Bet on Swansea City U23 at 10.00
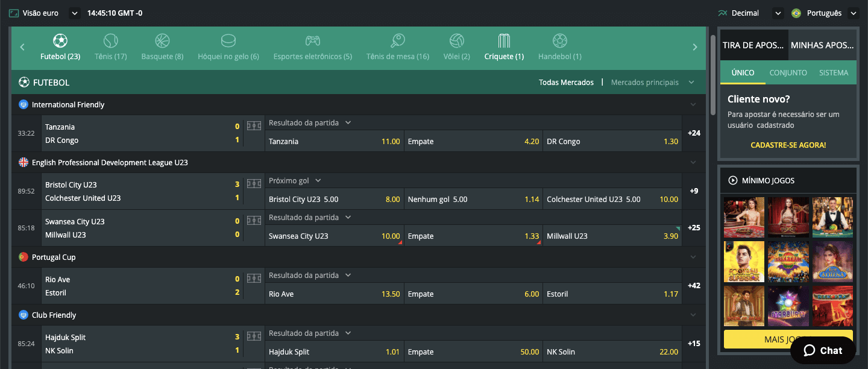Image resolution: width=868 pixels, height=369 pixels. coord(334,236)
